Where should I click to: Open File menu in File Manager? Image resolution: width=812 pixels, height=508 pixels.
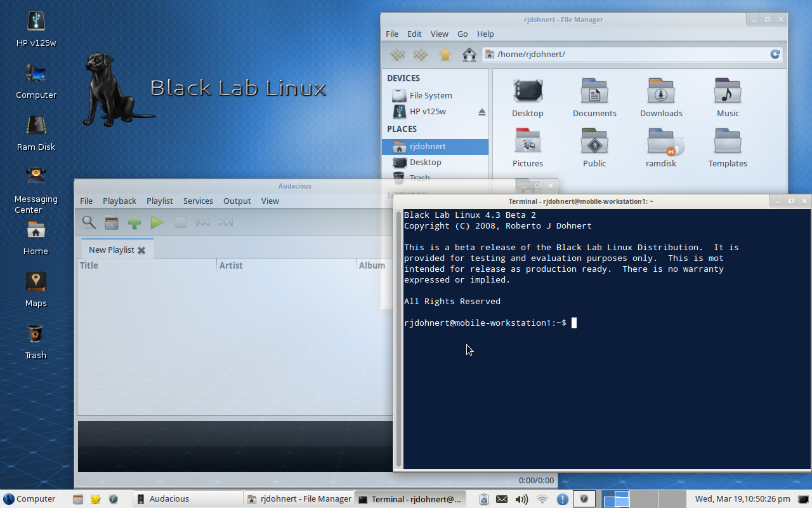coord(392,34)
